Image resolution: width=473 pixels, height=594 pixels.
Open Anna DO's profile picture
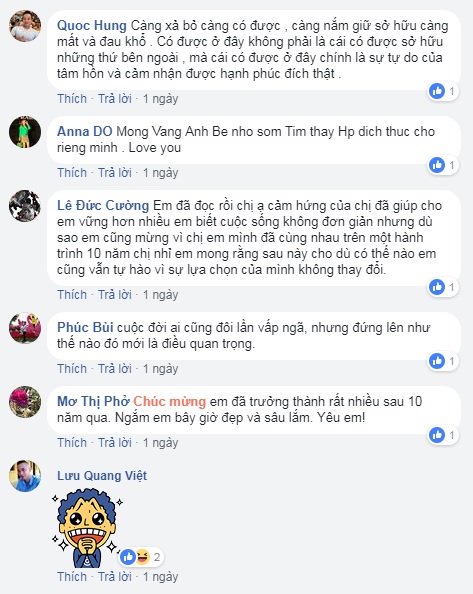pos(25,132)
